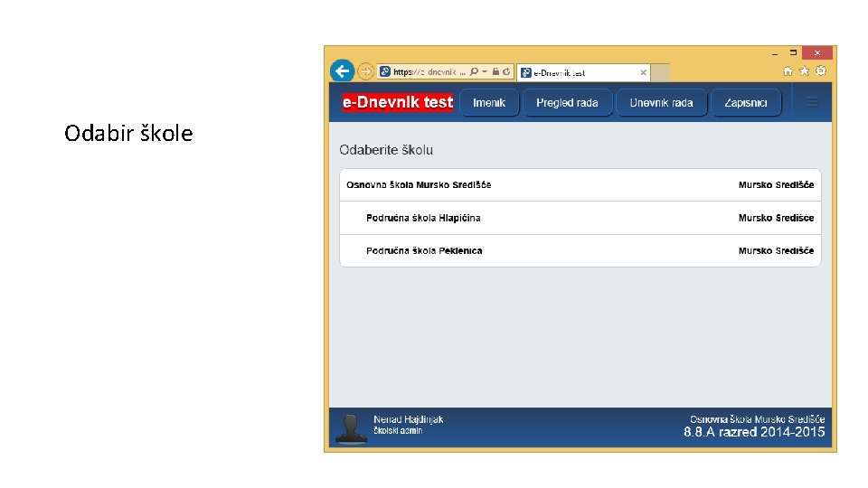868x488 pixels.
Task: Click Osnovna škola Mursko Središće footer text
Action: tap(758, 419)
